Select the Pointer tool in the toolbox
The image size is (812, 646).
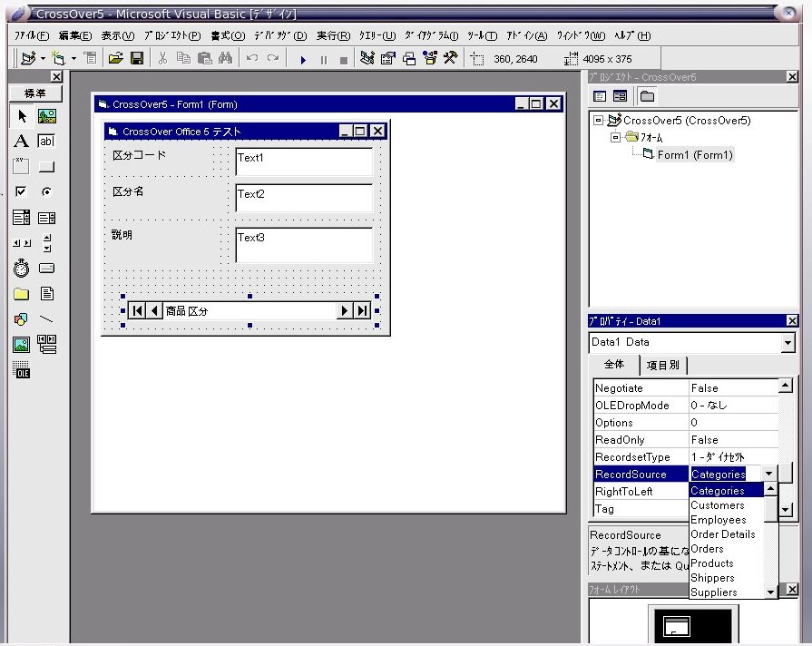coord(21,115)
